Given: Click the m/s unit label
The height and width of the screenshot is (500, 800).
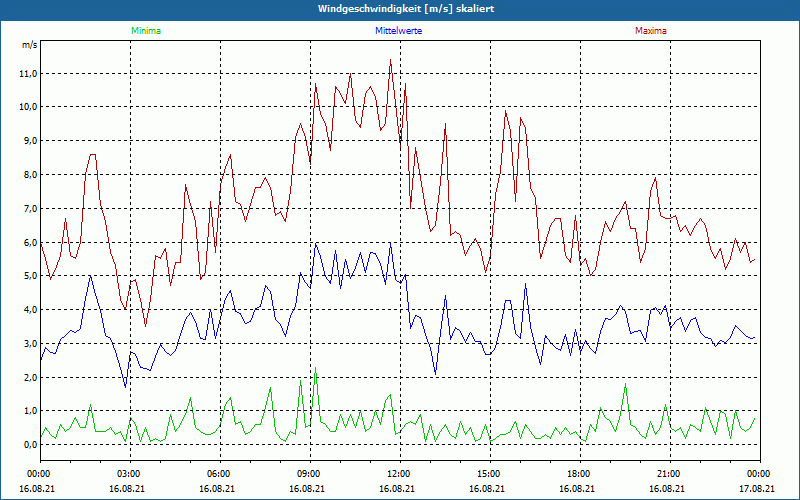Looking at the screenshot, I should click(x=29, y=45).
